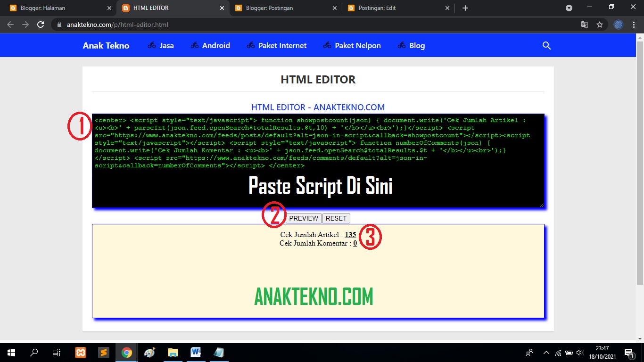The image size is (644, 362).
Task: Click the address bar URL
Action: tap(117, 25)
